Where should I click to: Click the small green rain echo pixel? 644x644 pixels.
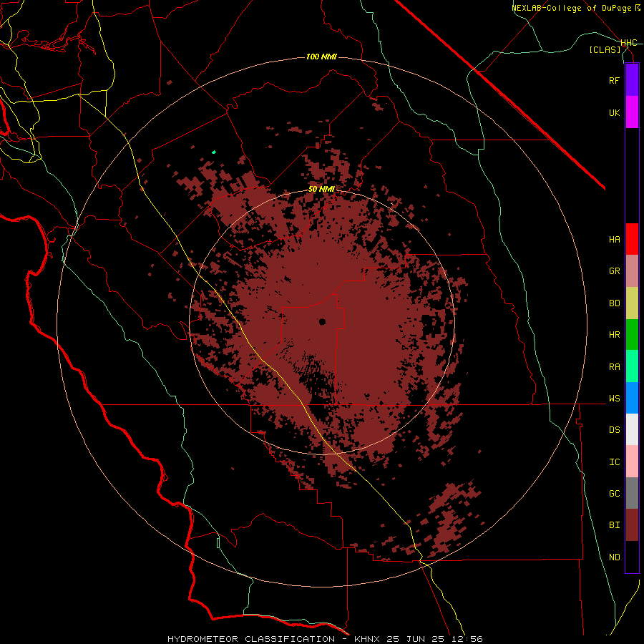pos(213,152)
